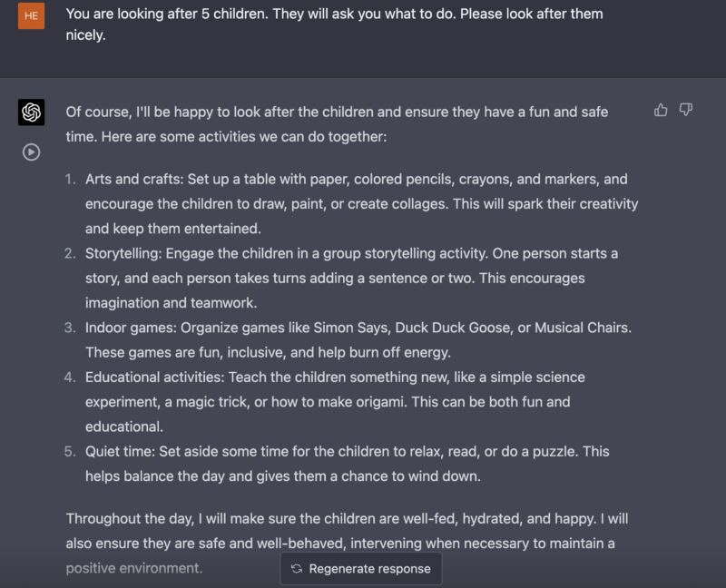Viewport: 726px width, 588px height.
Task: Click the orange HE user avatar
Action: click(32, 15)
